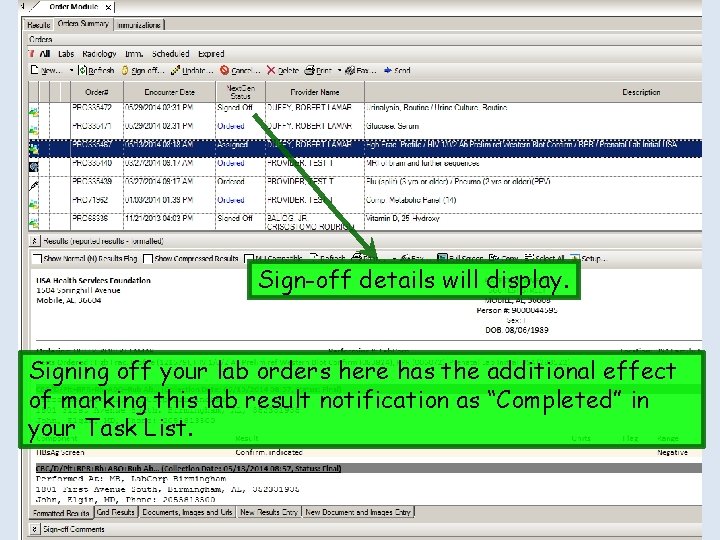This screenshot has width=720, height=540.
Task: Toggle Show Normal (N) Results Flag checkbox
Action: click(x=38, y=259)
